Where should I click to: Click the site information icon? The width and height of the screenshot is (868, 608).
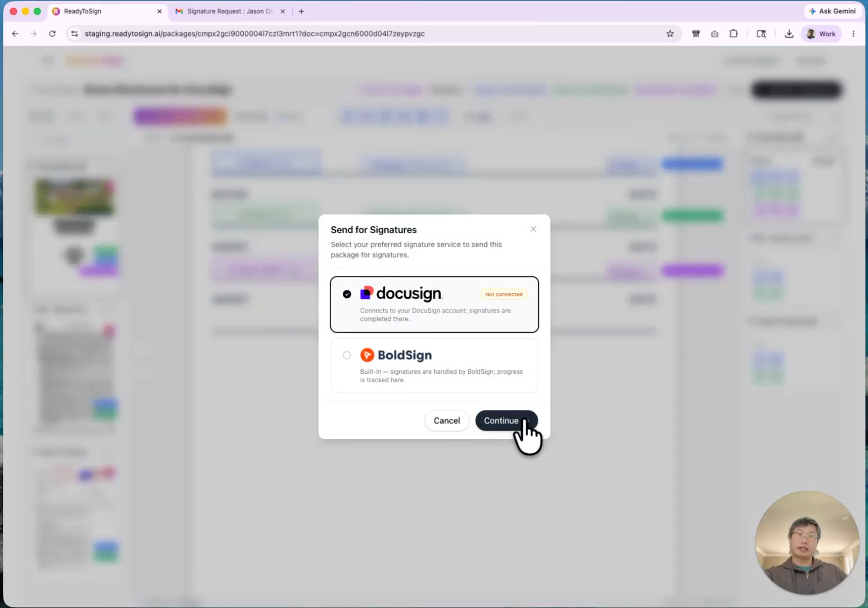click(x=74, y=34)
